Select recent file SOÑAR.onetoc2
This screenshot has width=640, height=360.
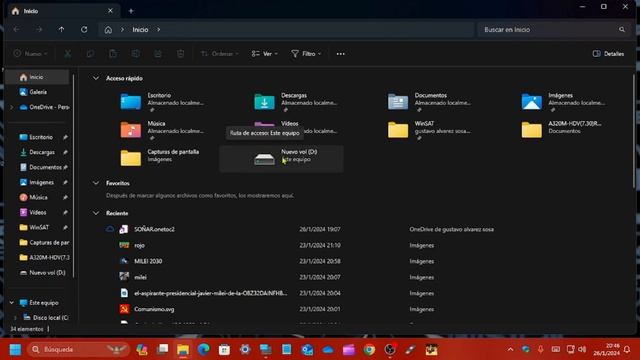(154, 229)
